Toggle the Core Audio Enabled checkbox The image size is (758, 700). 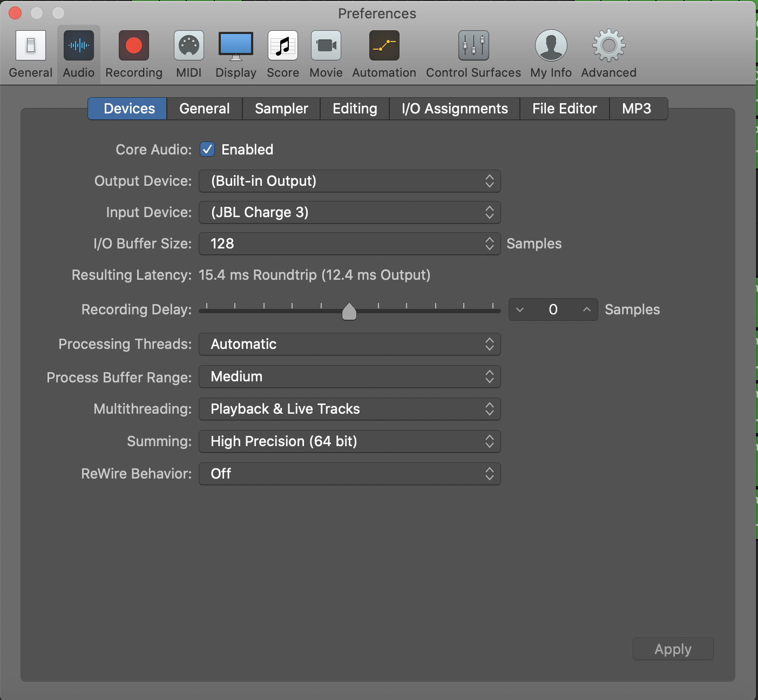click(x=207, y=149)
